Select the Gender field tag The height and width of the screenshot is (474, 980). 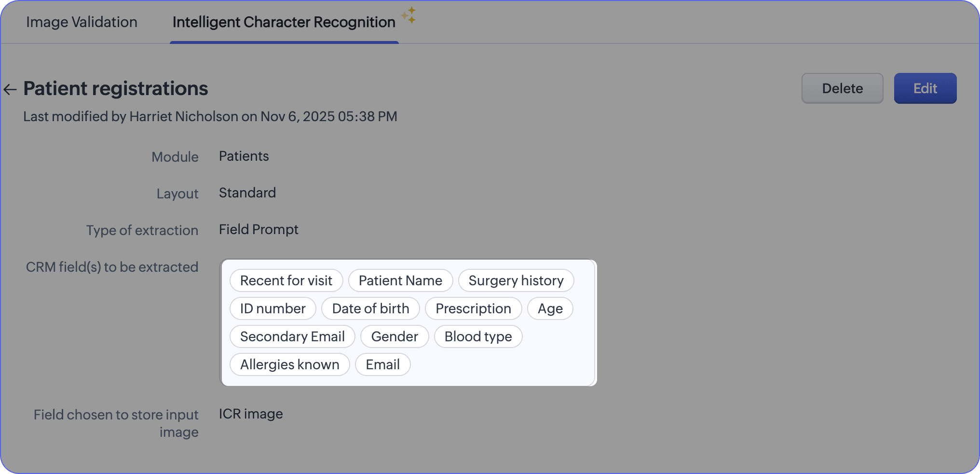pyautogui.click(x=394, y=336)
